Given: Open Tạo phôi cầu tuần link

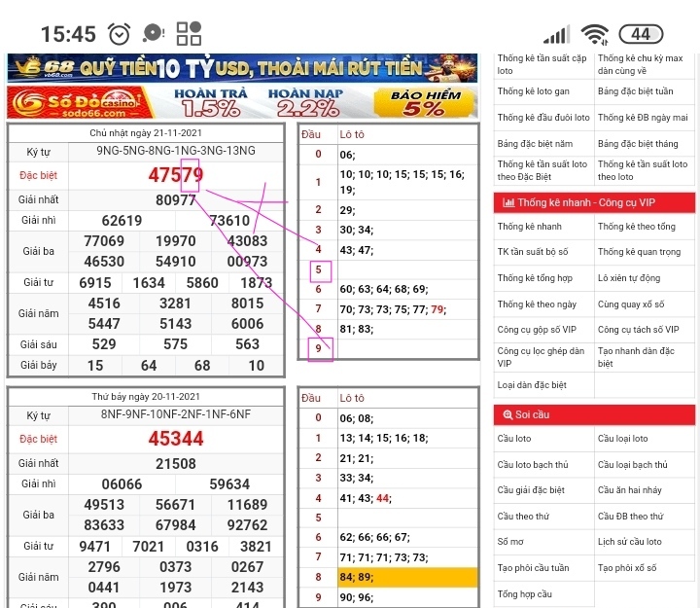Looking at the screenshot, I should pos(534,568).
